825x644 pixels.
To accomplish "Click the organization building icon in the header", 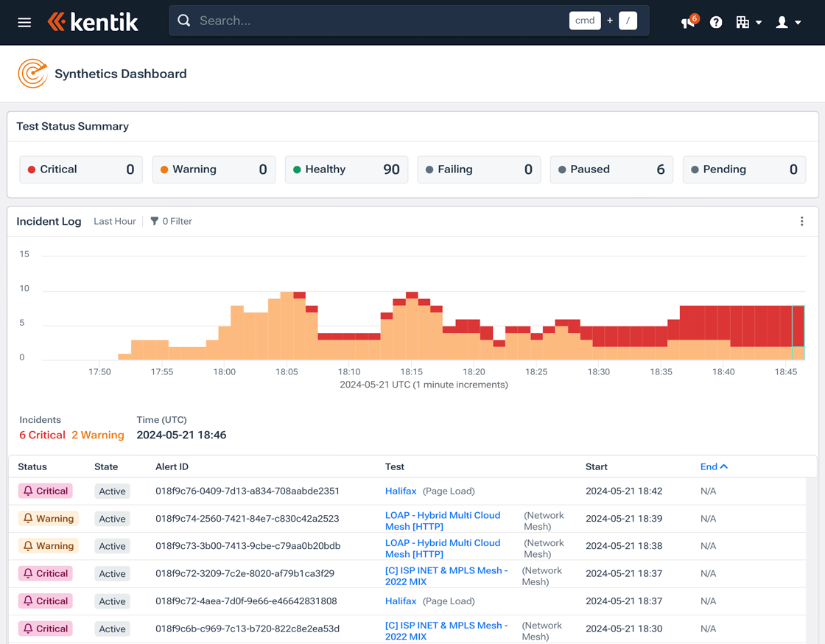I will pyautogui.click(x=744, y=22).
